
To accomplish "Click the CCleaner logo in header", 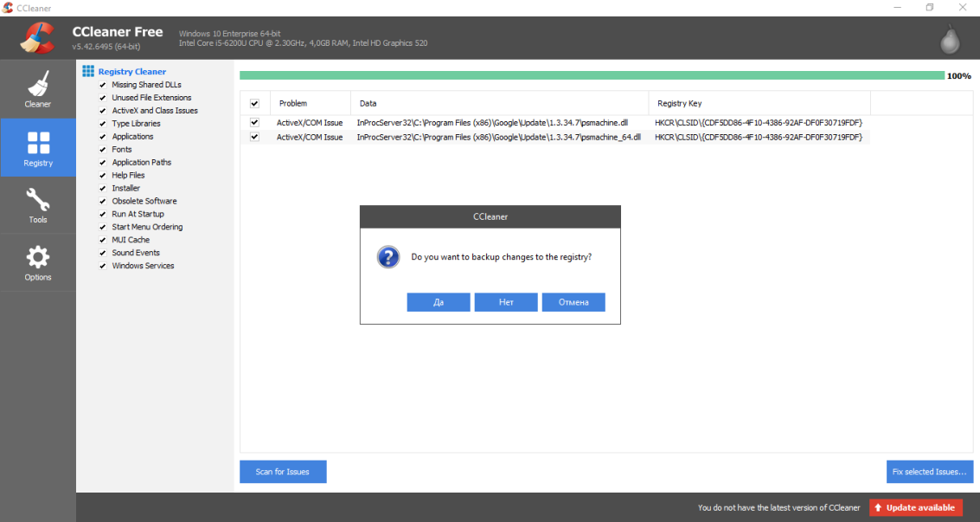I will (37, 38).
